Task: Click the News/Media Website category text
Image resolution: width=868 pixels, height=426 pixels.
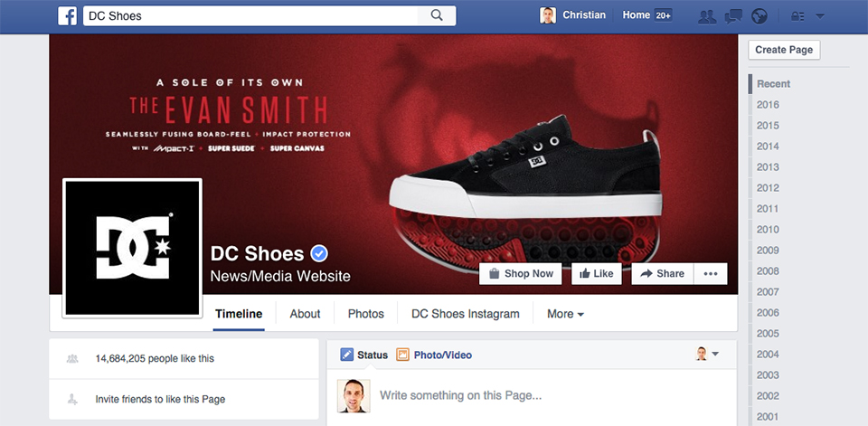Action: (280, 276)
